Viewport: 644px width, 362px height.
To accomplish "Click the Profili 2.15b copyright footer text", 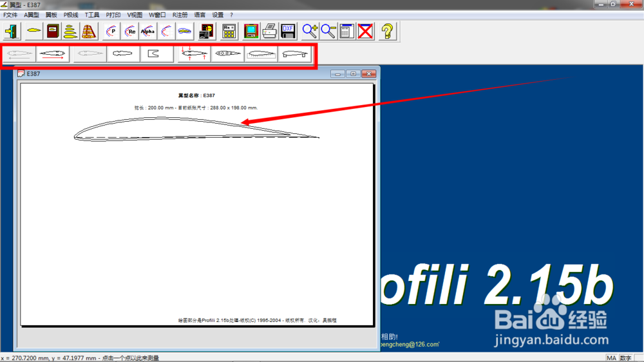I will [257, 320].
